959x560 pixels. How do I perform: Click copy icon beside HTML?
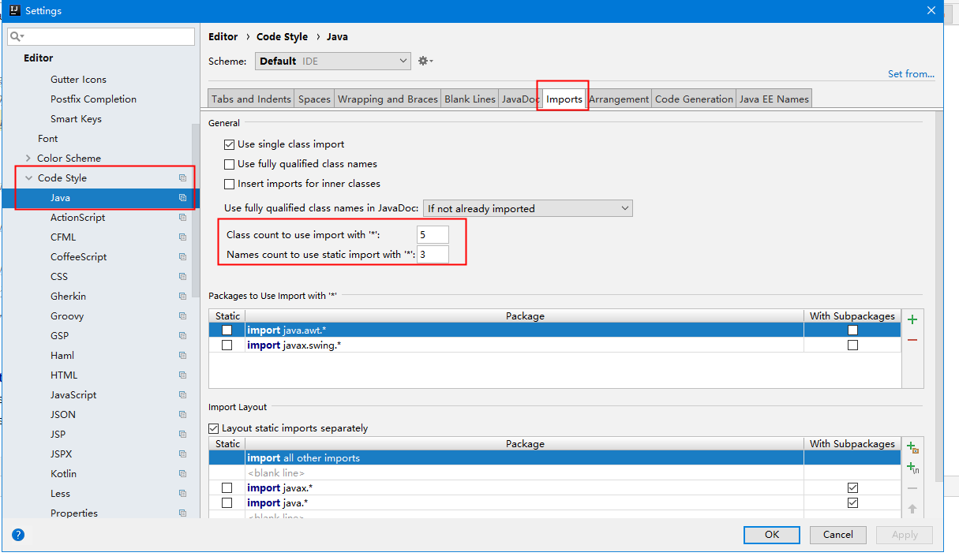(182, 375)
